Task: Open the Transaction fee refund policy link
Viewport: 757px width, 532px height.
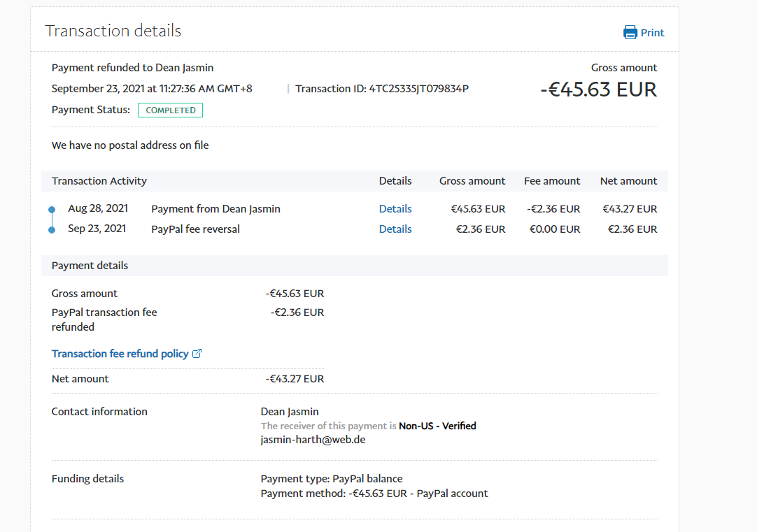Action: [120, 354]
